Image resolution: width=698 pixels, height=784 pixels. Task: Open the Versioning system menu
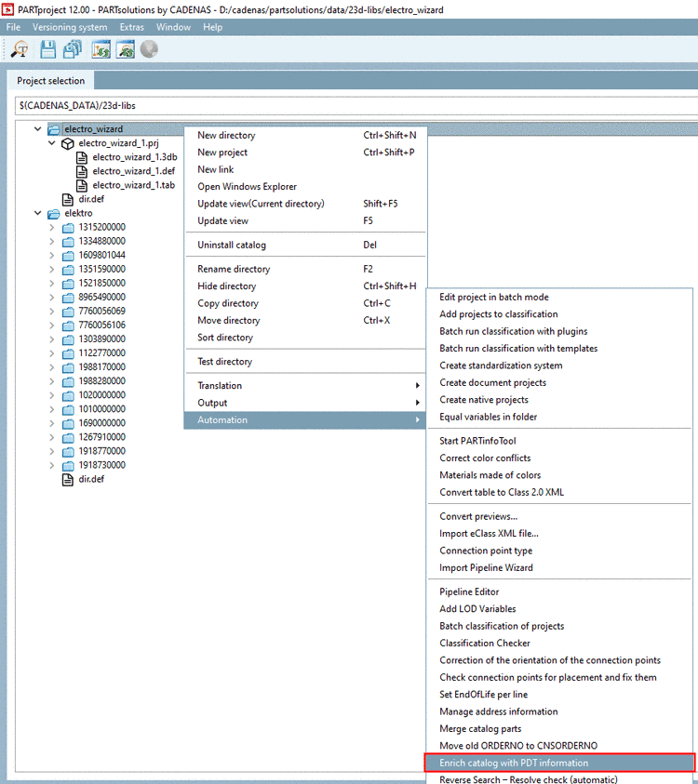point(70,27)
